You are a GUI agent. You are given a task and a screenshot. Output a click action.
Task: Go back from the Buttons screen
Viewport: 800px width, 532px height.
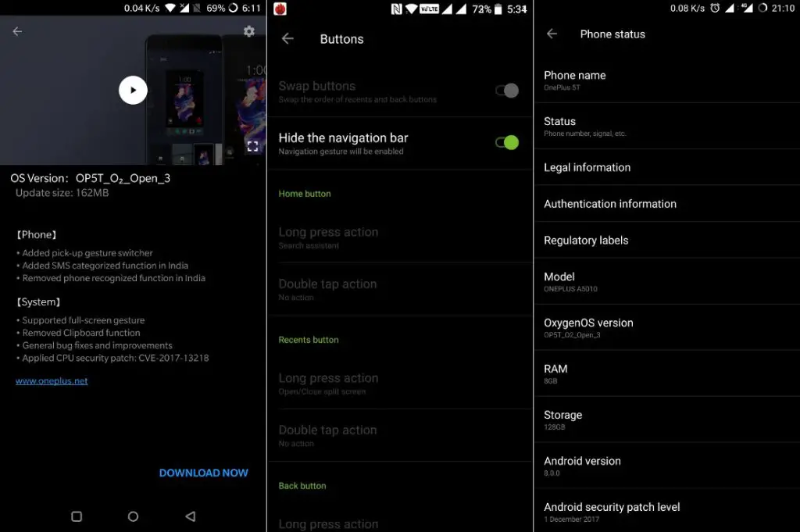(287, 39)
